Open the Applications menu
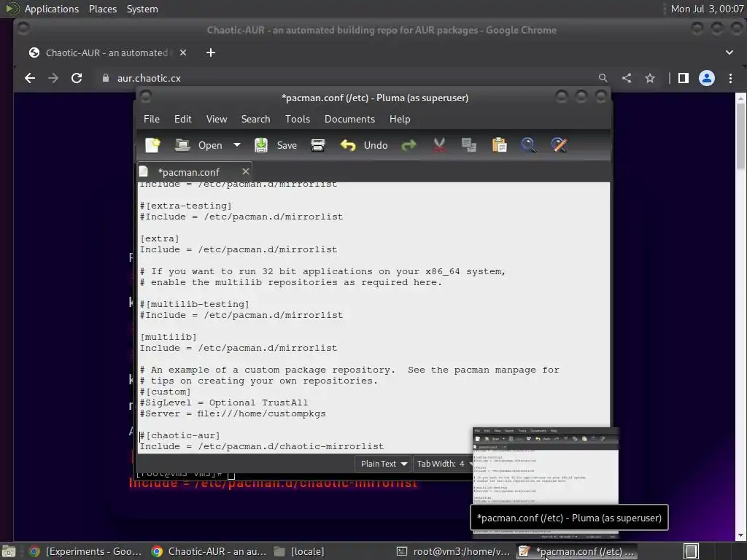 tap(52, 9)
